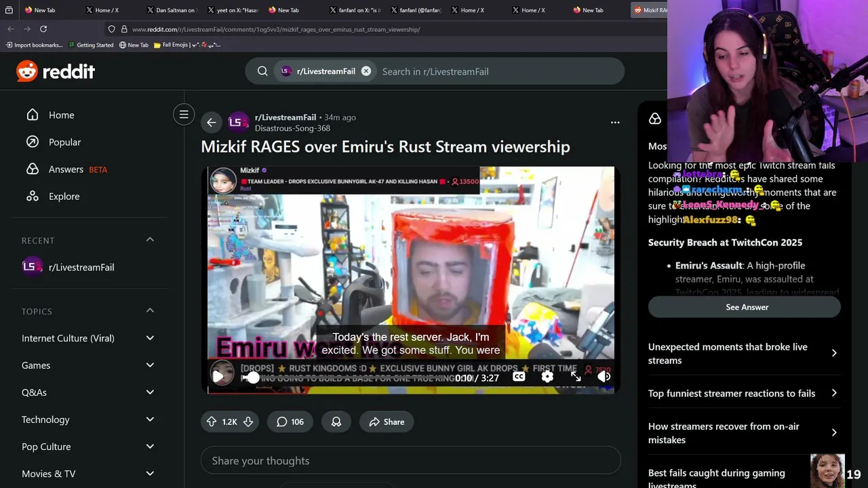Viewport: 868px width, 488px height.
Task: Remove the r/LivestreamFail search filter
Action: [366, 71]
